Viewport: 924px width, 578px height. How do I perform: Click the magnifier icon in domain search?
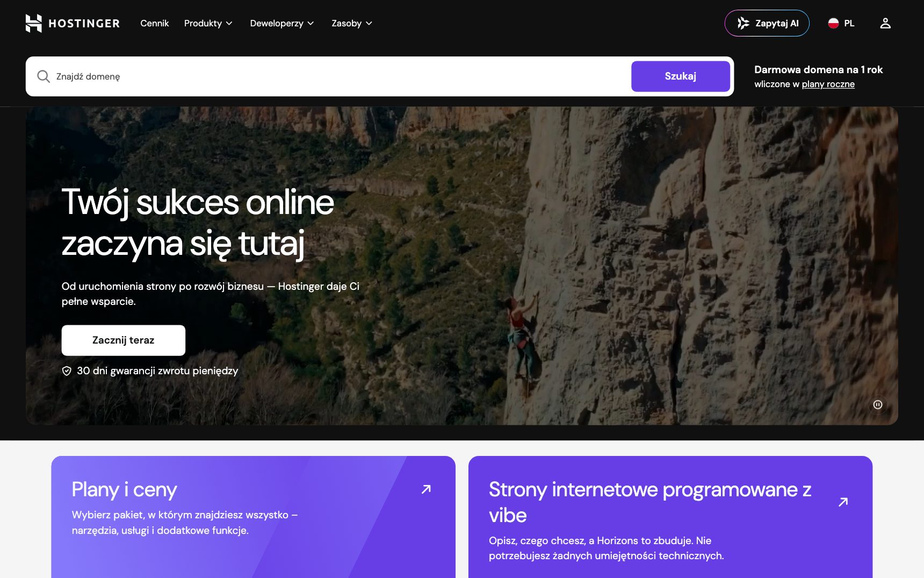click(x=44, y=76)
